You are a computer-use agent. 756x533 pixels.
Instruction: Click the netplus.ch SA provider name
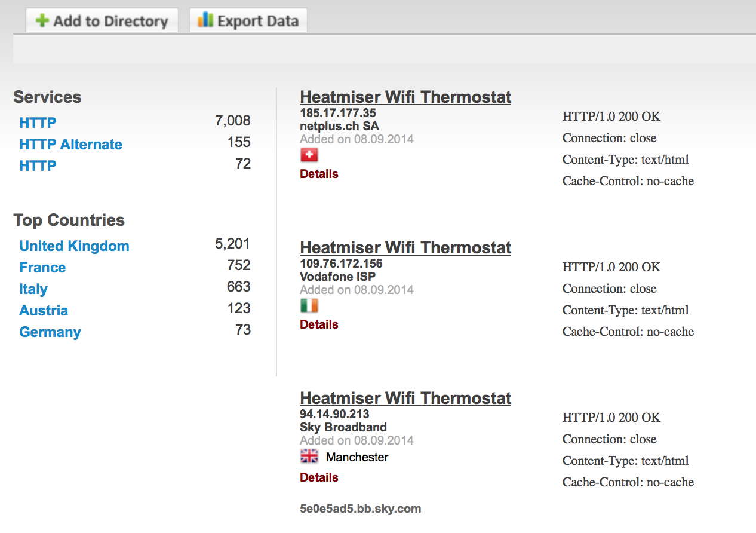(x=339, y=126)
